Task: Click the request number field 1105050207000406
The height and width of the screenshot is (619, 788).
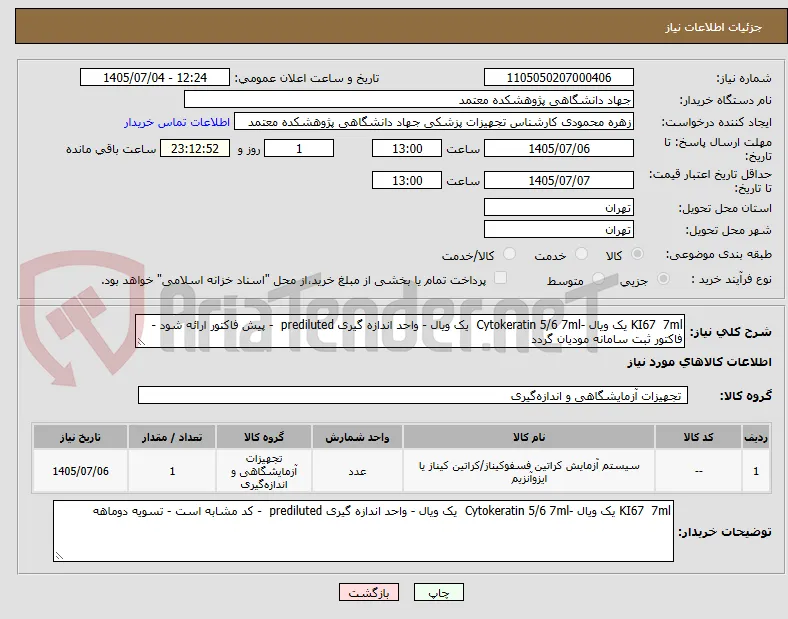Action: coord(558,77)
